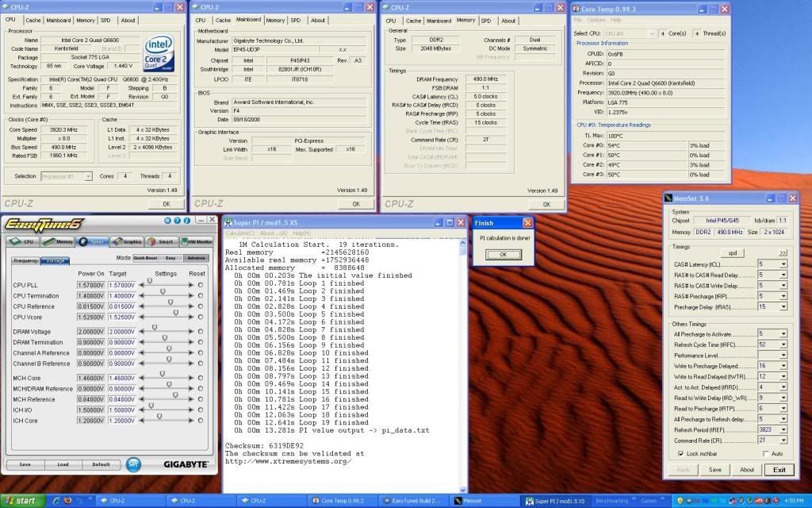The height and width of the screenshot is (508, 812).
Task: Click the MemSet title bar icon
Action: (x=668, y=198)
